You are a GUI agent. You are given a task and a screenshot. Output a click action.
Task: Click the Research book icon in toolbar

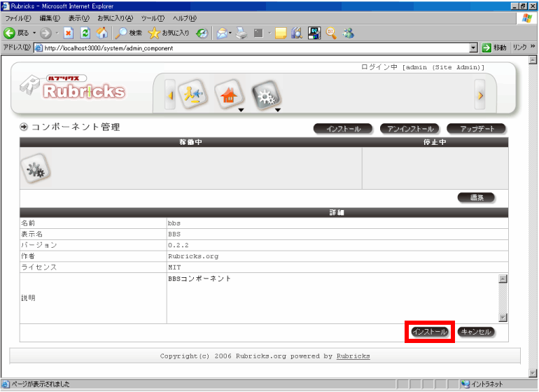click(x=297, y=33)
